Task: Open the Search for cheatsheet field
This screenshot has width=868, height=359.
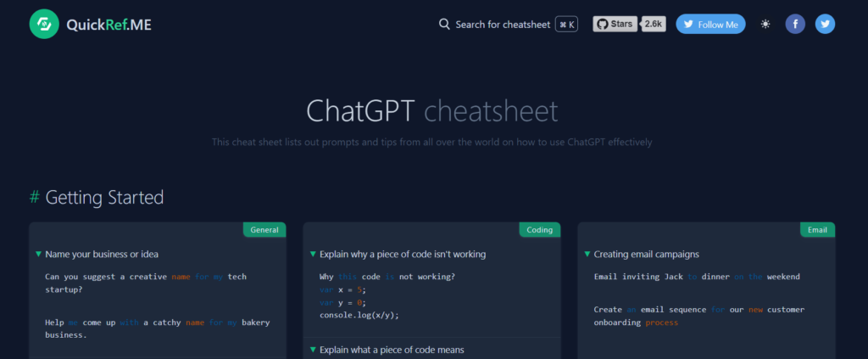Action: (x=508, y=25)
